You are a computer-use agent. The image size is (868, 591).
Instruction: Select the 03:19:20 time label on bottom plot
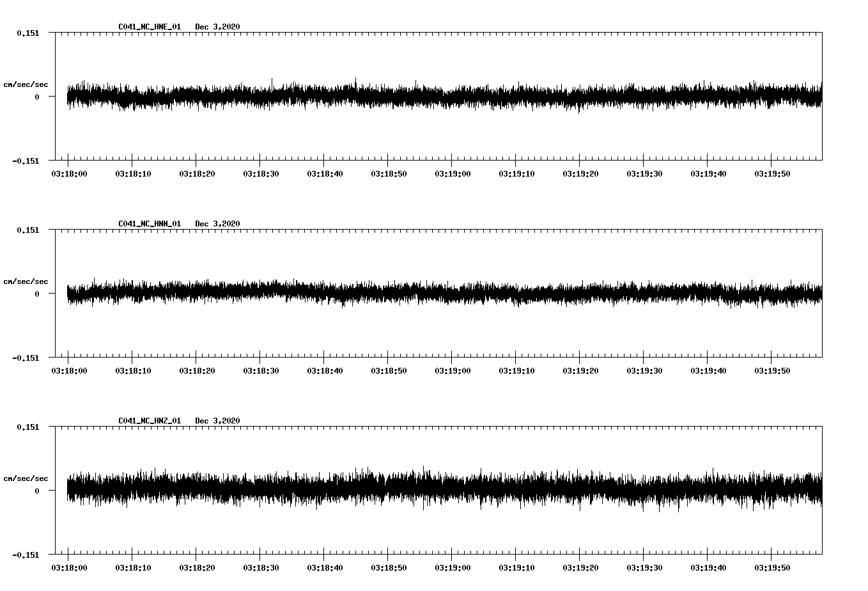(582, 567)
